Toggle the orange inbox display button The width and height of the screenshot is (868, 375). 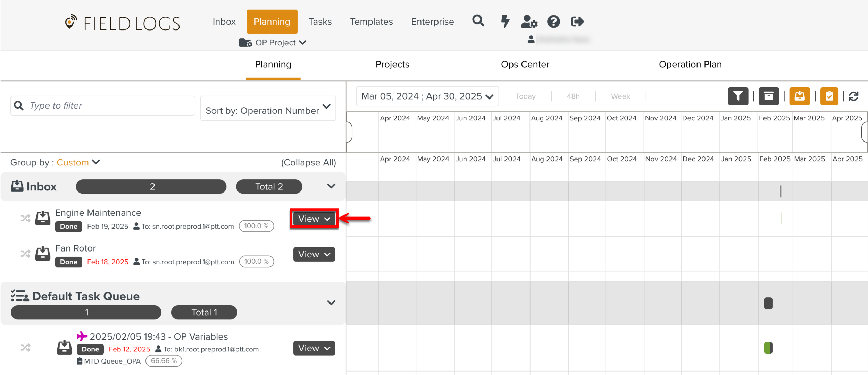(799, 96)
